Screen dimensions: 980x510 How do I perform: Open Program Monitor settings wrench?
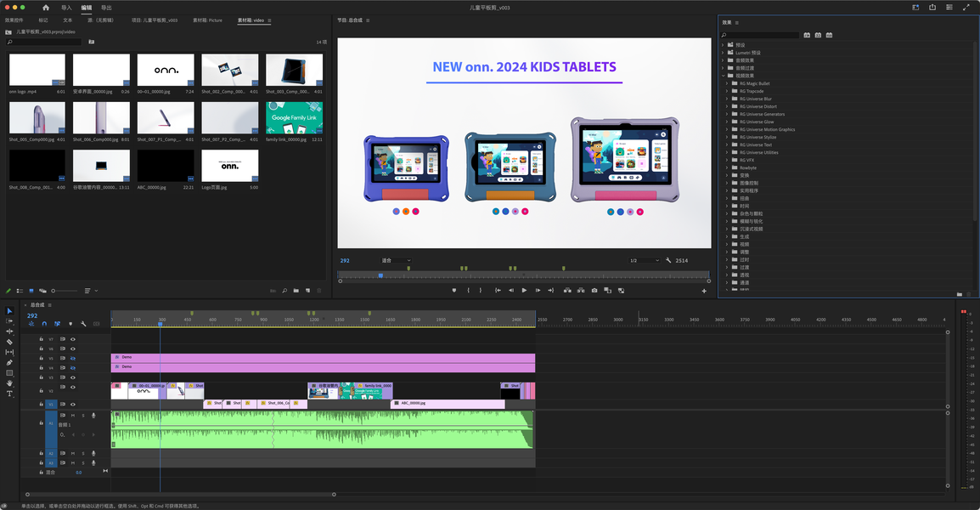(668, 260)
